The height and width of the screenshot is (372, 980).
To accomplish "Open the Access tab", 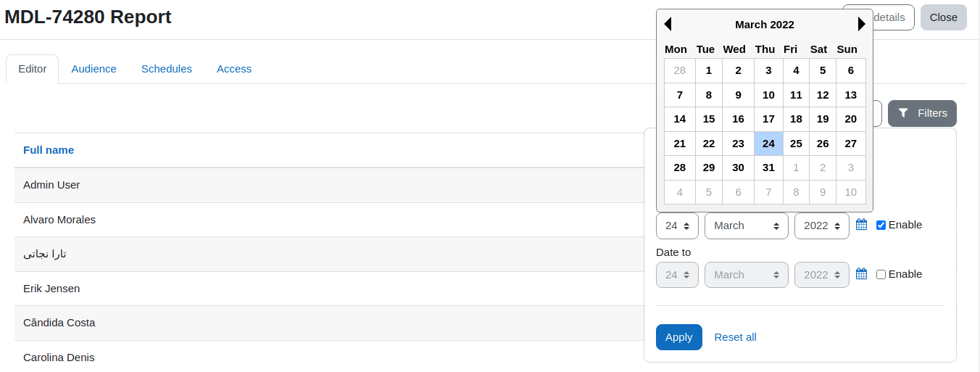I will (234, 69).
